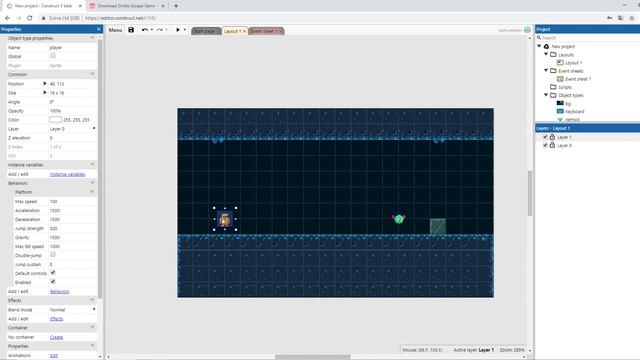
Task: Open the Instance variables link
Action: click(x=67, y=174)
